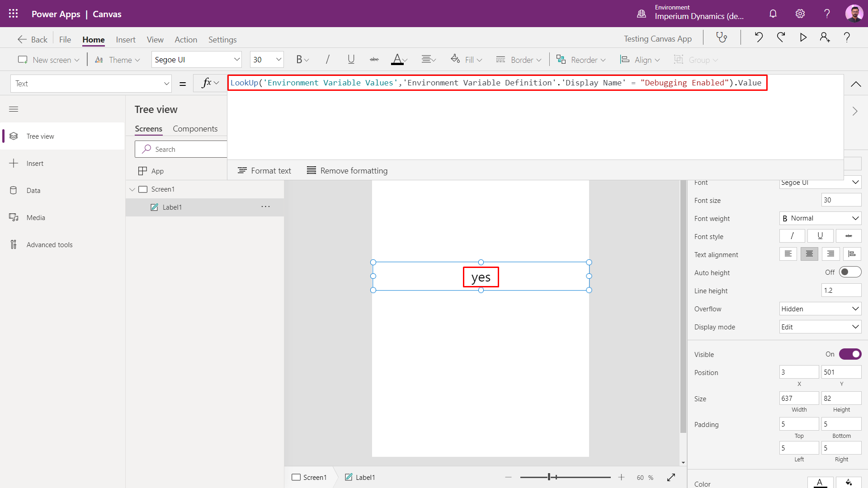Undo the last change
868x488 pixels.
[759, 37]
